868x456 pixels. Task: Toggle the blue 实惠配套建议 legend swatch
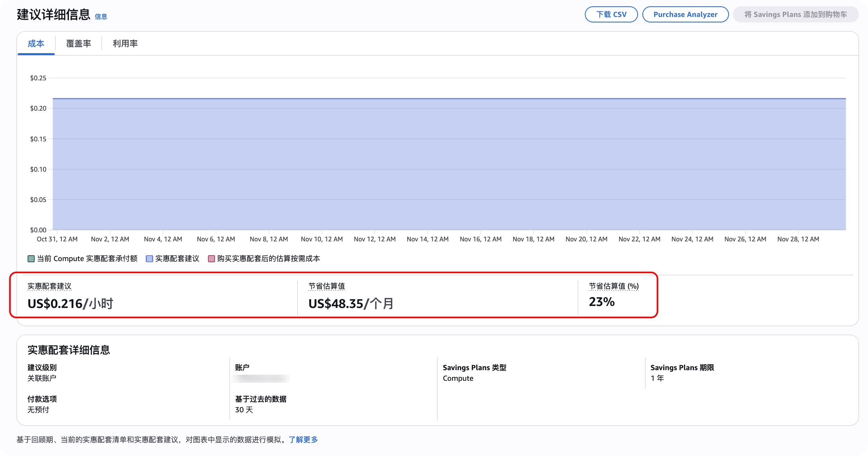[149, 259]
